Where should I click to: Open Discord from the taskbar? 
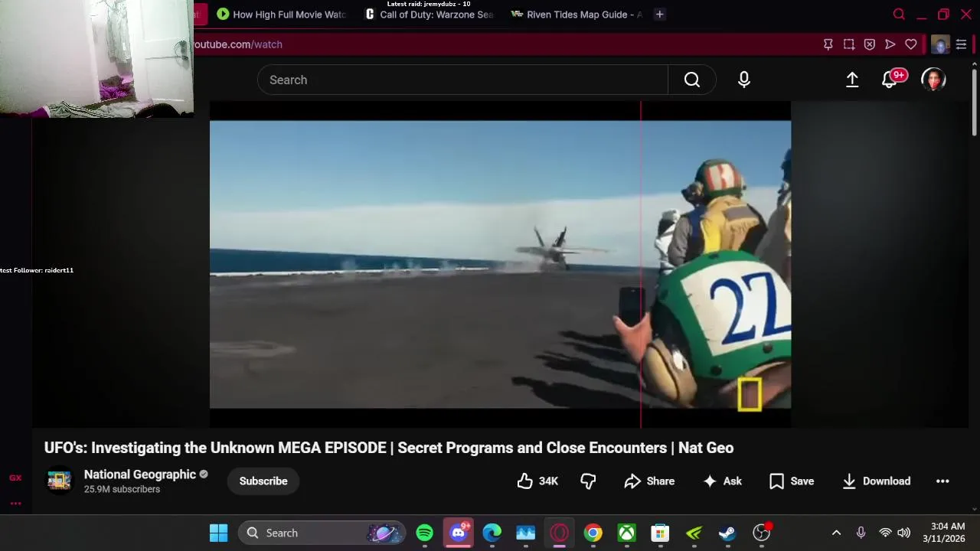pyautogui.click(x=459, y=533)
